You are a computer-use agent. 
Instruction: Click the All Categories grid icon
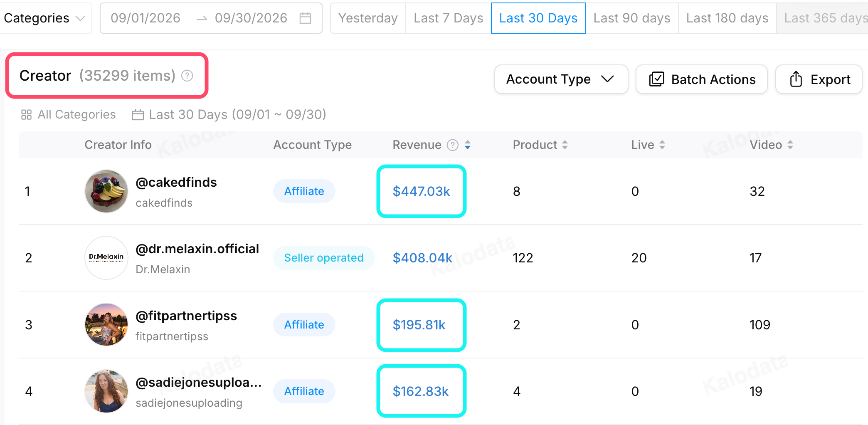(x=27, y=114)
